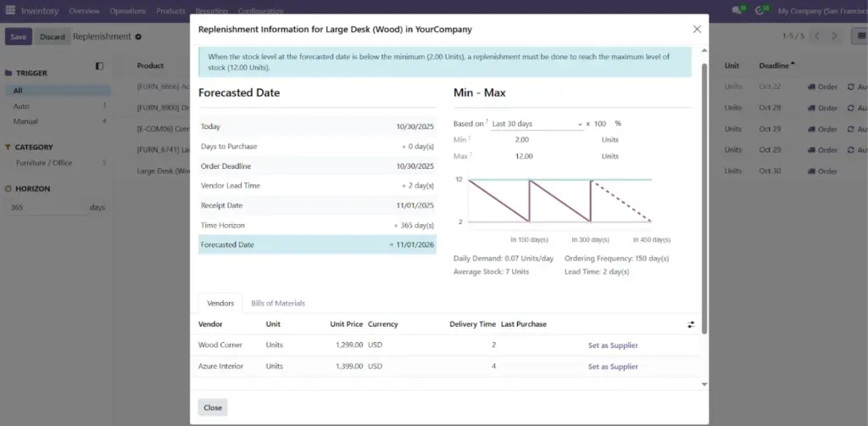Open the vendor column settings adjust icon
This screenshot has height=426, width=868.
coord(691,325)
